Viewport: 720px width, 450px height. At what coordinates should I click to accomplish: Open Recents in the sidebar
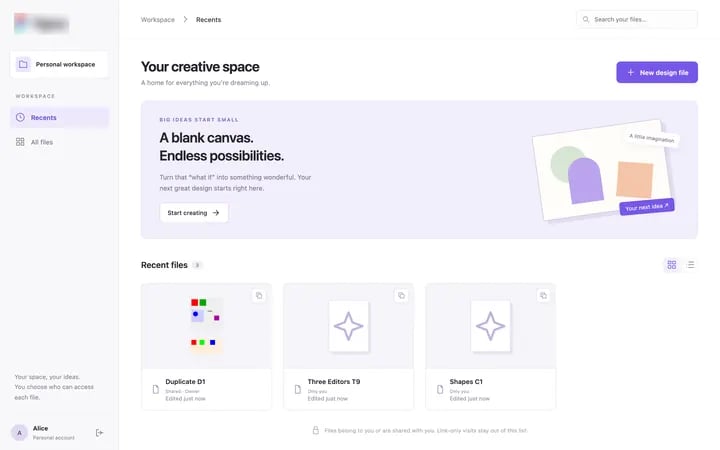coord(59,118)
